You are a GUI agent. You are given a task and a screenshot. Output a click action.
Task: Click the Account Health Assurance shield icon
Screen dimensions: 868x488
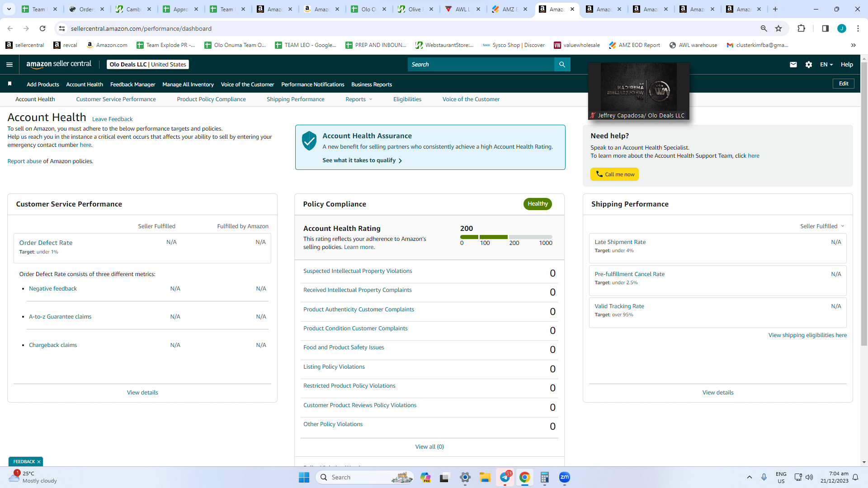coord(309,141)
